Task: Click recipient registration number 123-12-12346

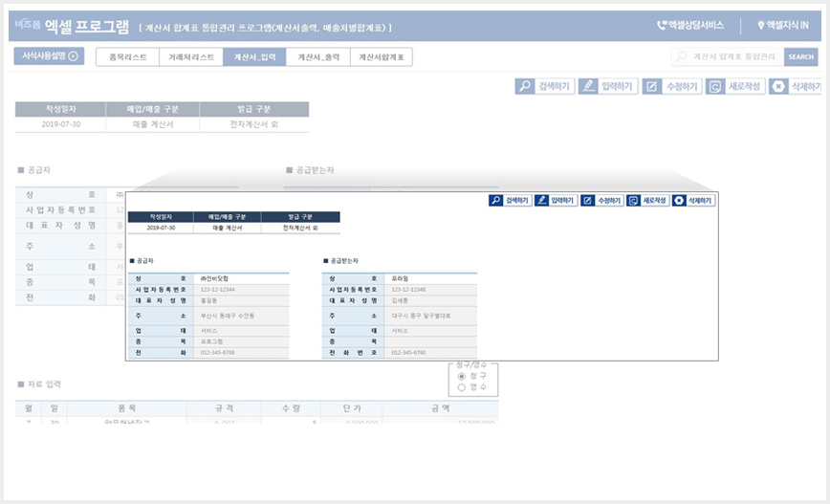Action: click(408, 290)
